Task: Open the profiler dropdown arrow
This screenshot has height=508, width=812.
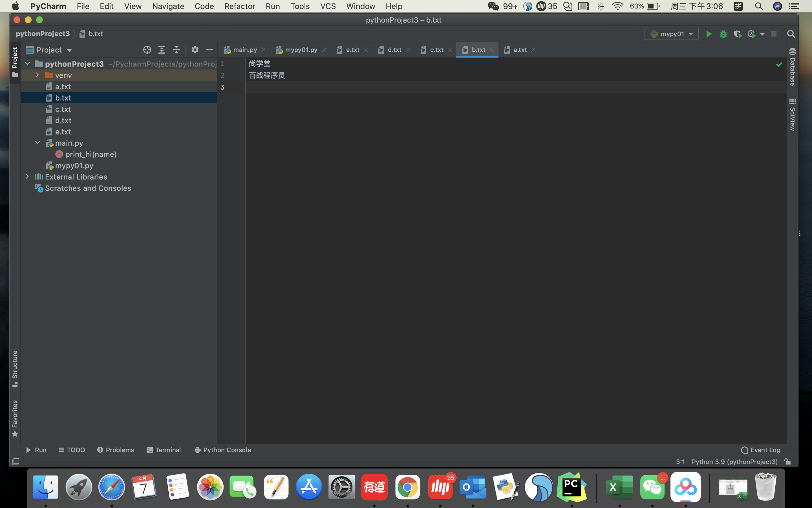Action: 762,34
